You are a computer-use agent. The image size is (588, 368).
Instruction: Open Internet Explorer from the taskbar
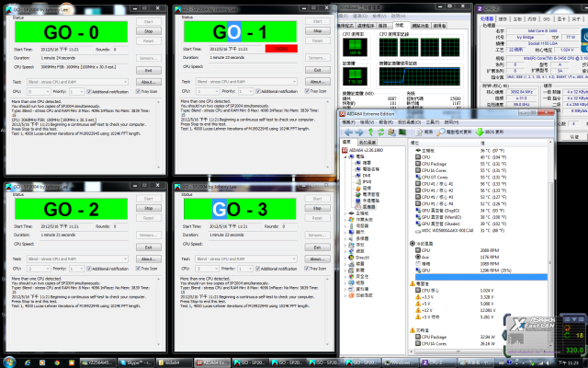pos(28,362)
